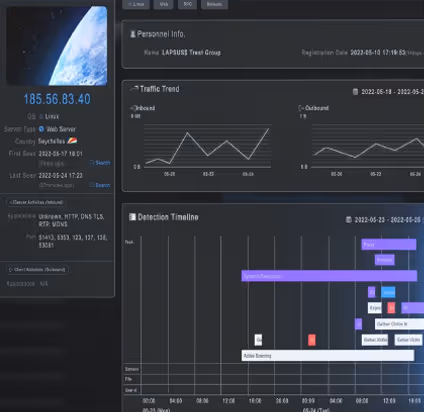Click the blue timeline block
The image size is (424, 412).
coord(388,292)
